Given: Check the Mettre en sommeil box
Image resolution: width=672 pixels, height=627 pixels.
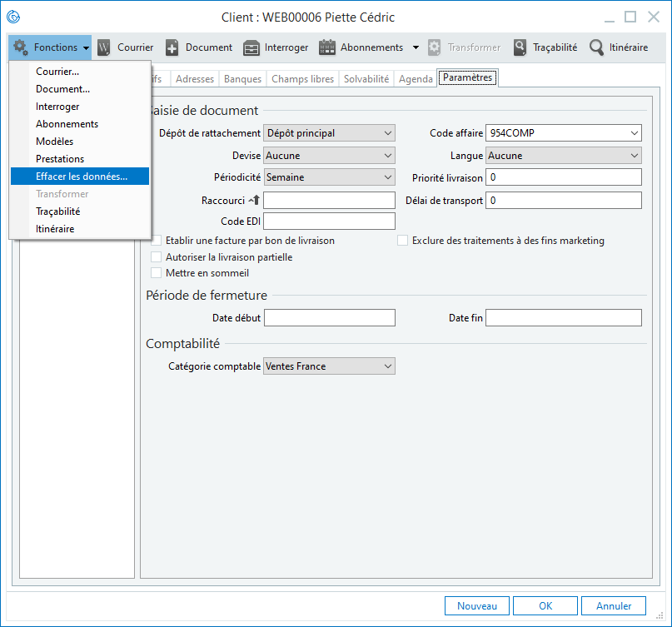Looking at the screenshot, I should click(x=156, y=273).
